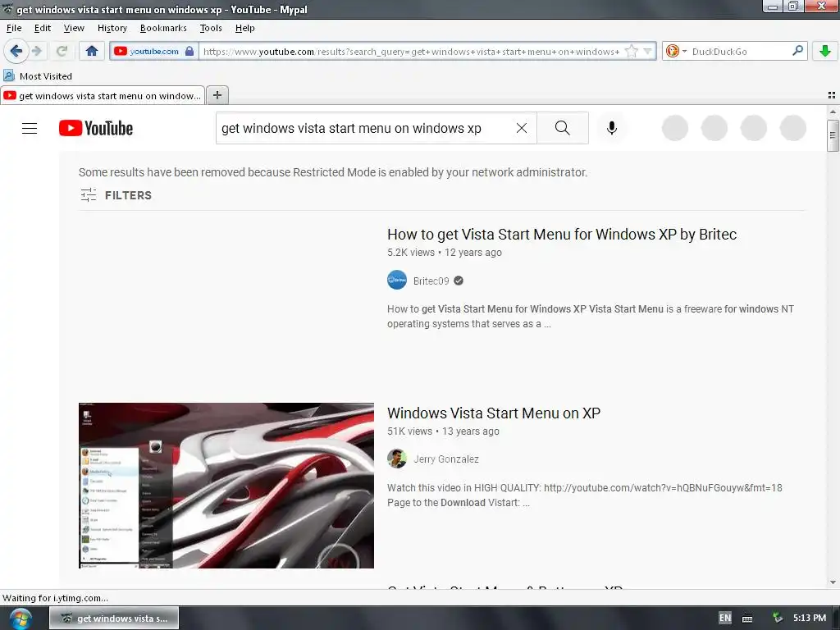Image resolution: width=840 pixels, height=630 pixels.
Task: Start voice search with the microphone
Action: coord(612,128)
